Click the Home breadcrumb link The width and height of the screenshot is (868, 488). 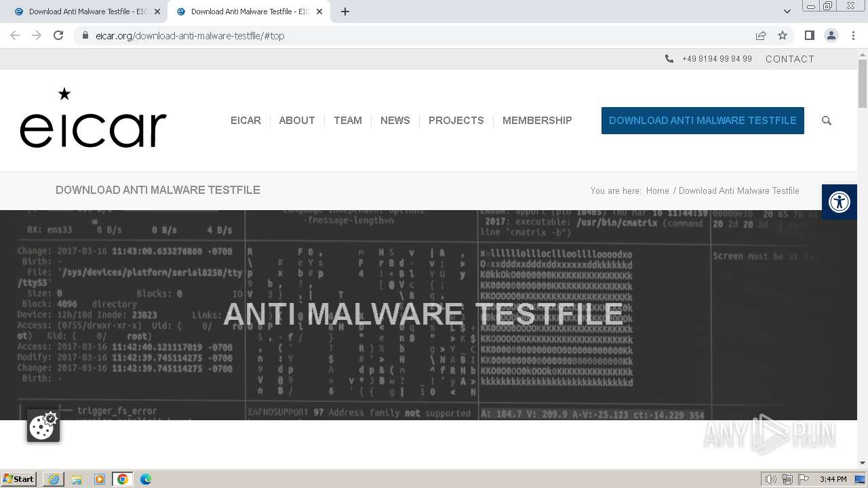point(657,190)
